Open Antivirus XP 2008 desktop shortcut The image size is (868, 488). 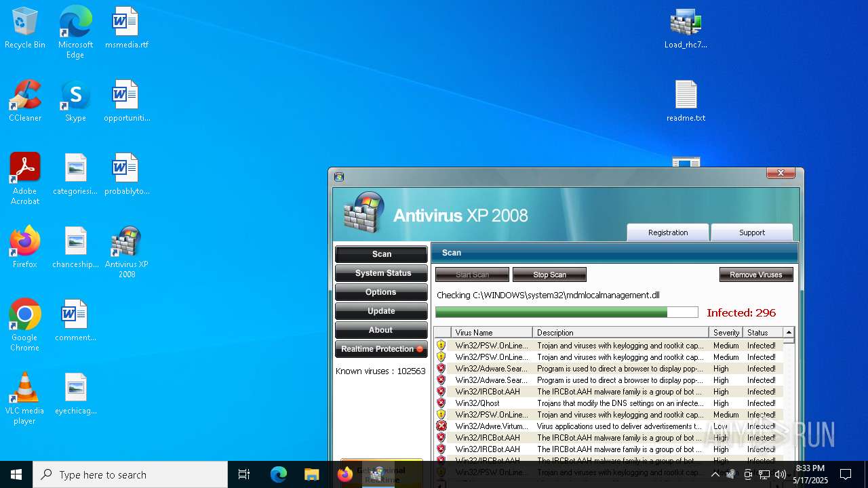click(x=126, y=252)
